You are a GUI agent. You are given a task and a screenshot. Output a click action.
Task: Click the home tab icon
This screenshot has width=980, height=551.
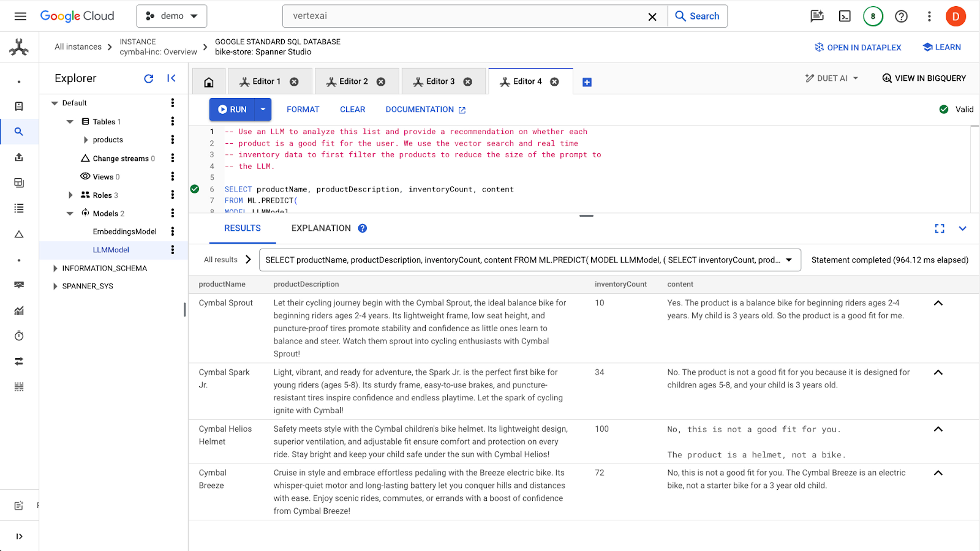(x=209, y=82)
